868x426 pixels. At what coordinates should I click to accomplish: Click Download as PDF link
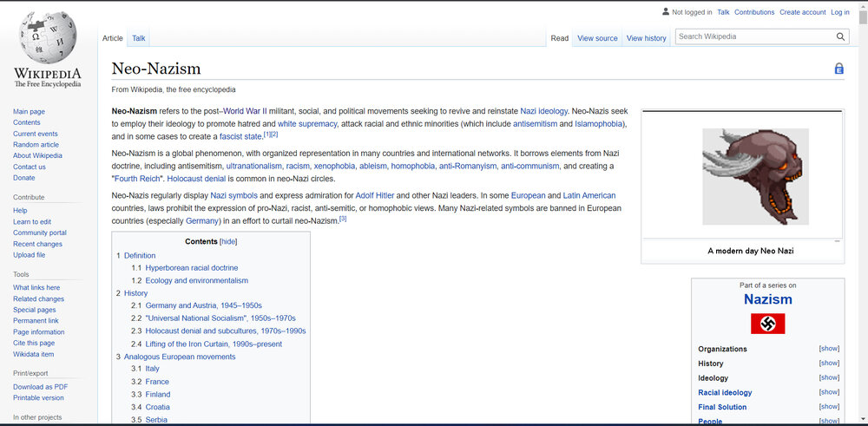click(x=40, y=387)
